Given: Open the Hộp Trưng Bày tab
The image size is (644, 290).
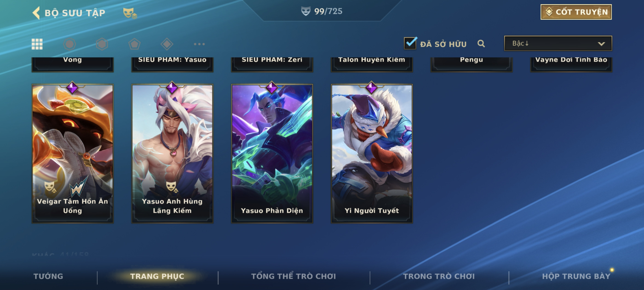Looking at the screenshot, I should pos(576,276).
